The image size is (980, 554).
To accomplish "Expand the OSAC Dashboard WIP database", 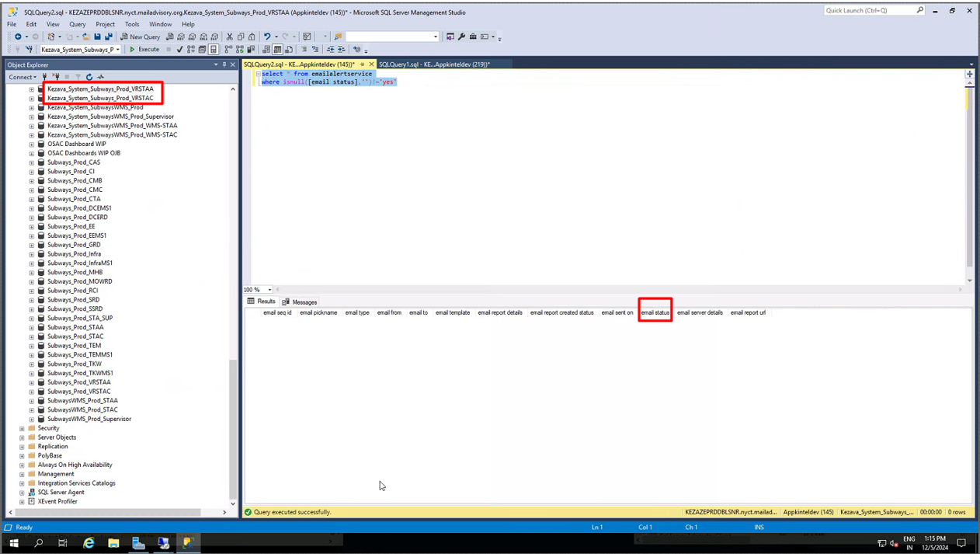I will (x=32, y=144).
